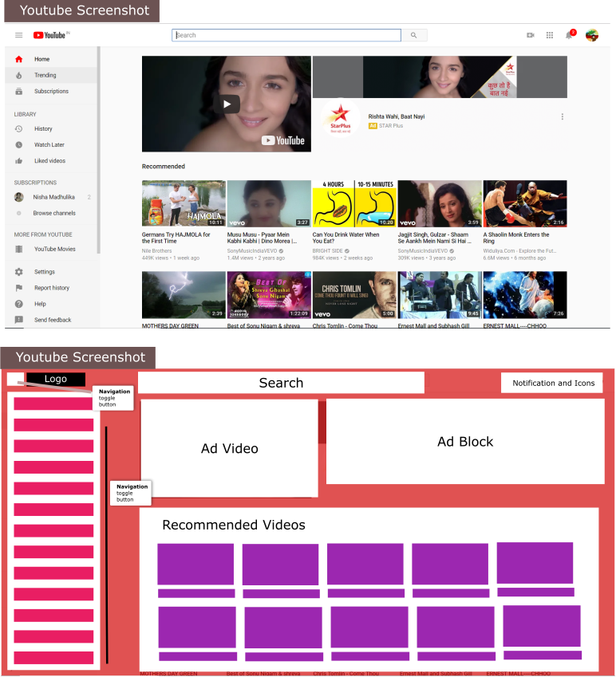This screenshot has height=677, width=616.
Task: Click the YouTube Movies film icon
Action: click(x=18, y=249)
